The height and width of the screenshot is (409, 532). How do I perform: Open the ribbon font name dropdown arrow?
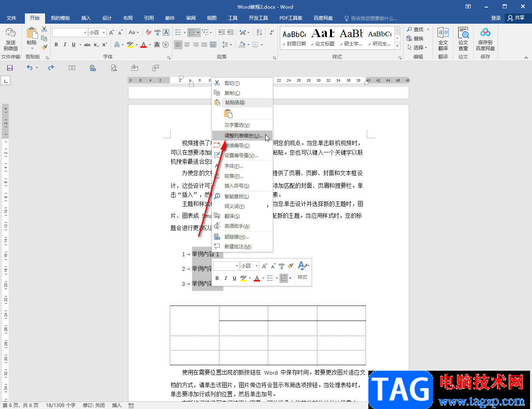85,32
